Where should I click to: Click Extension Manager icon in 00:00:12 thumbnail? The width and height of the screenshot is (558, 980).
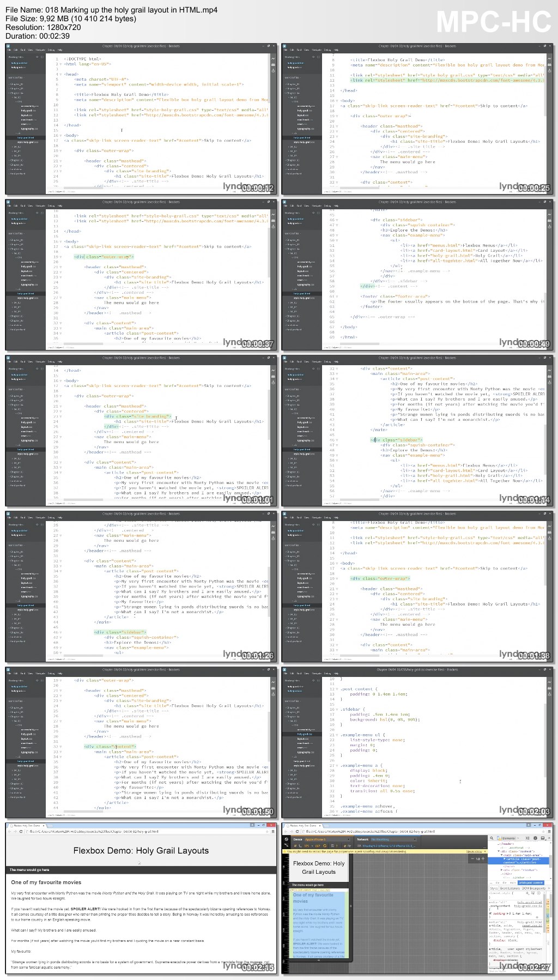point(273,64)
